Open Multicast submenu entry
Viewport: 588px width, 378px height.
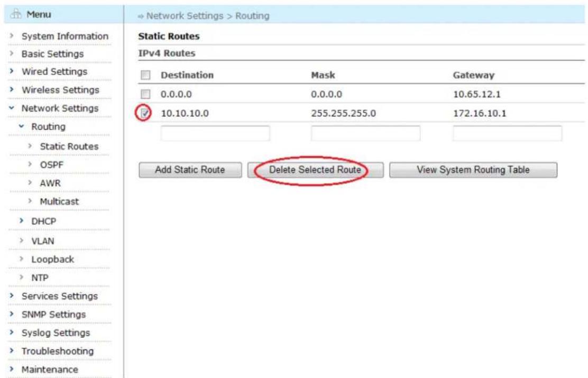click(x=59, y=201)
